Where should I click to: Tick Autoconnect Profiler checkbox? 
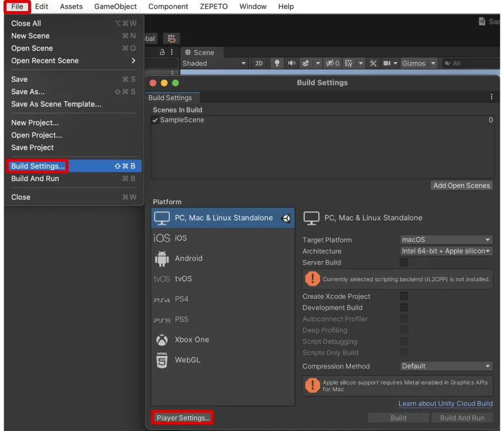pyautogui.click(x=404, y=319)
